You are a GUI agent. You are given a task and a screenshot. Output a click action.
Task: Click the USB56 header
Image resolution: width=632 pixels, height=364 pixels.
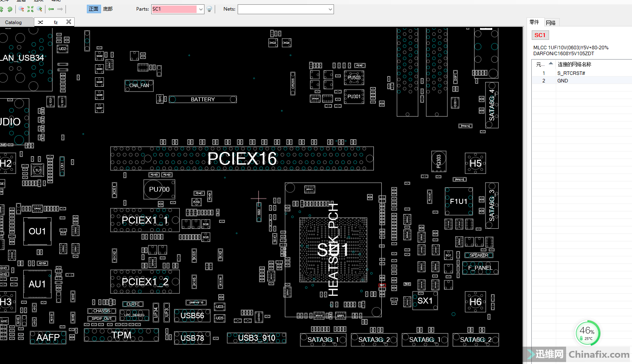[x=192, y=315]
